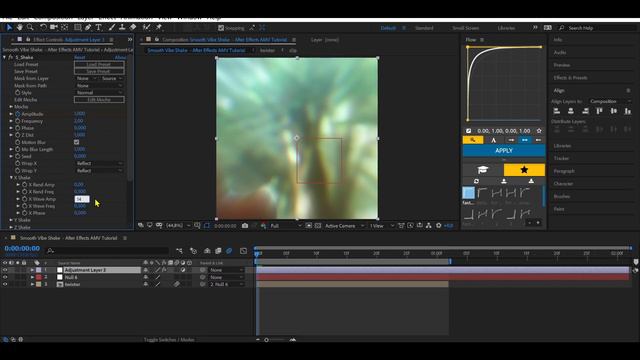Click the Save Preset button
This screenshot has height=360, width=640.
[x=99, y=71]
